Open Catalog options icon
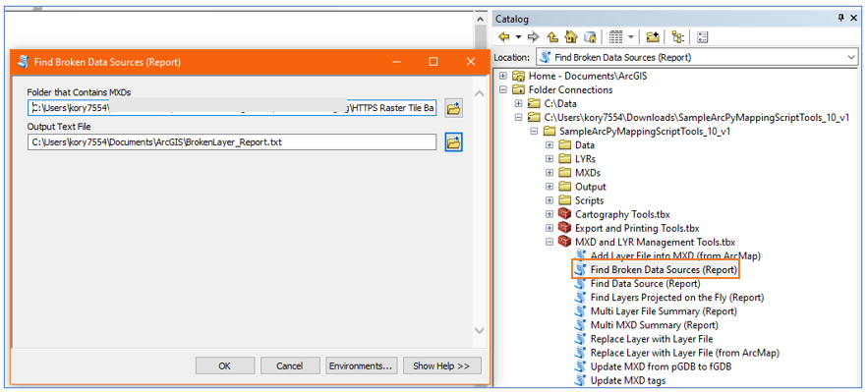The width and height of the screenshot is (868, 392). (x=703, y=37)
